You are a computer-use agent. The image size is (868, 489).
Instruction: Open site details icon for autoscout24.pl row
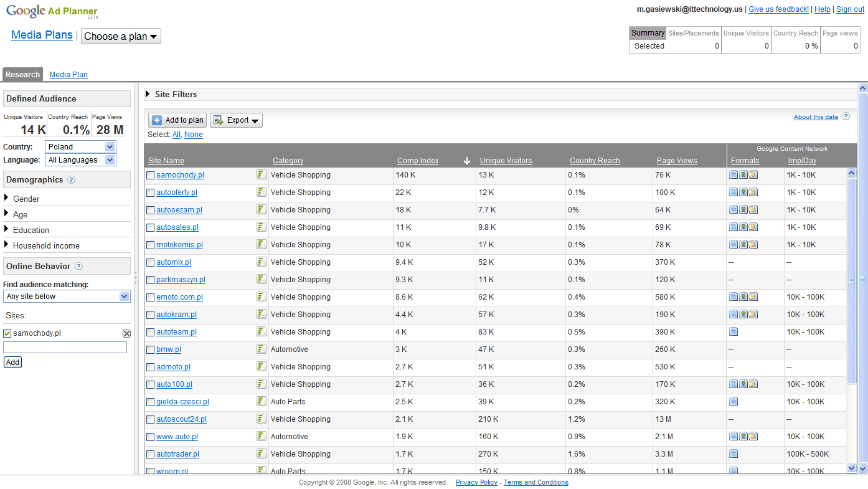pos(262,419)
